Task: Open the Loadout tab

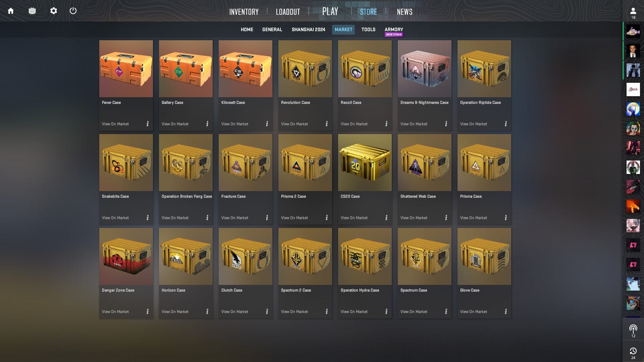Action: point(288,12)
